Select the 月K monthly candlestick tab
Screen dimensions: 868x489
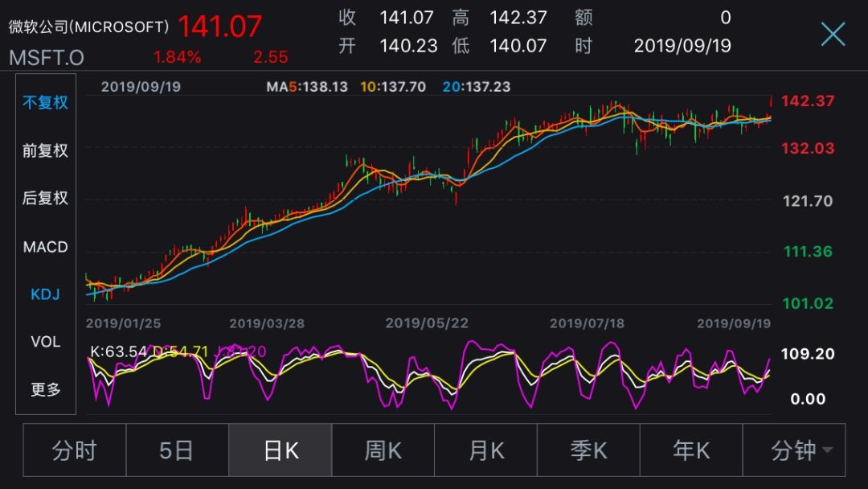[485, 450]
